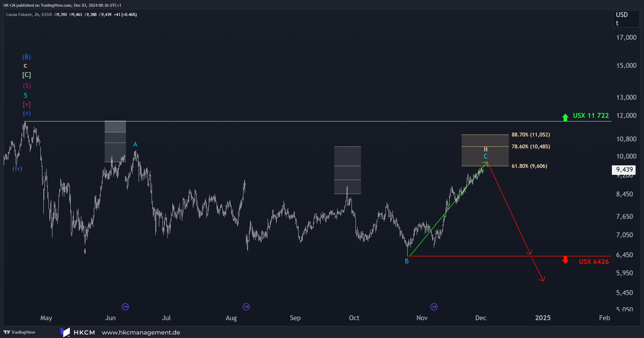
Task: Select the wave label B near the October low
Action: tap(407, 261)
